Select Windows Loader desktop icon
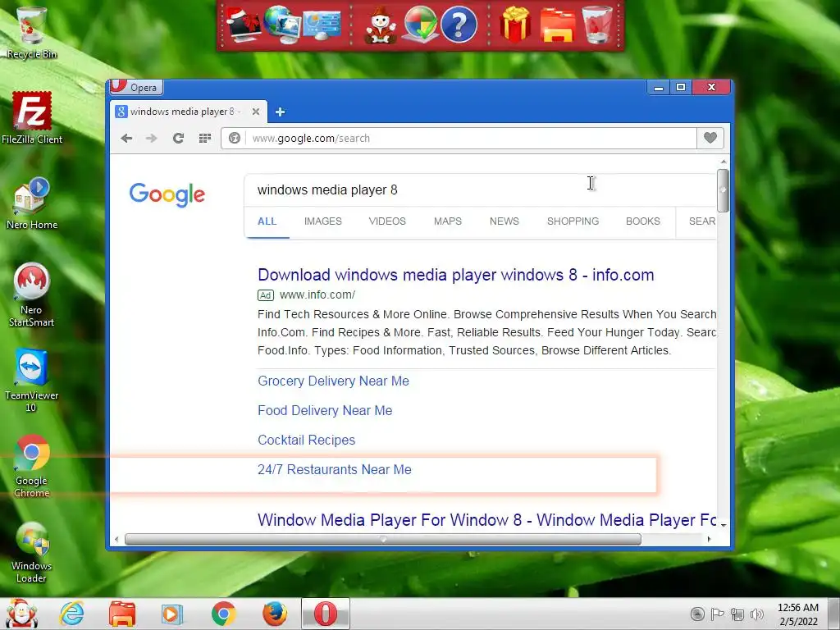Screen dimensions: 840x630 point(32,552)
